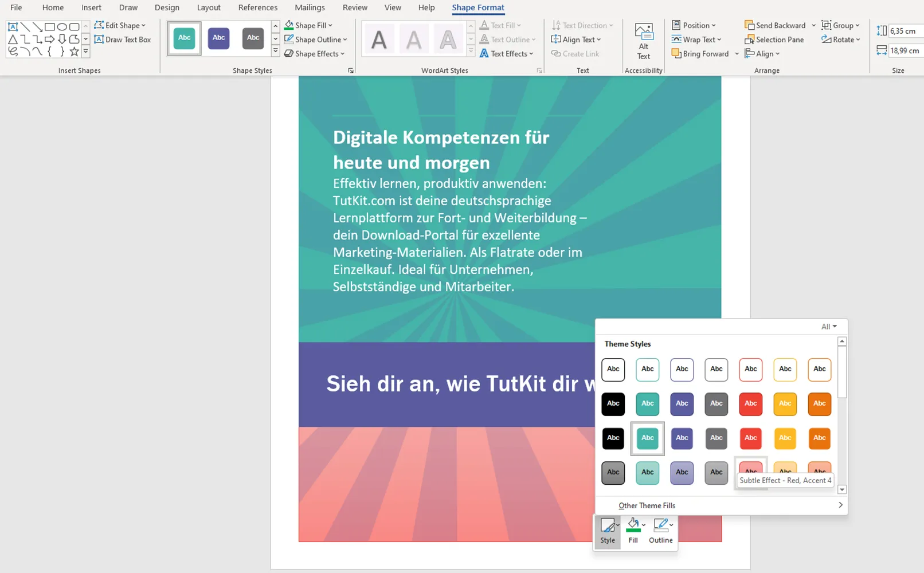
Task: Apply first WordArt style letter A
Action: (379, 40)
